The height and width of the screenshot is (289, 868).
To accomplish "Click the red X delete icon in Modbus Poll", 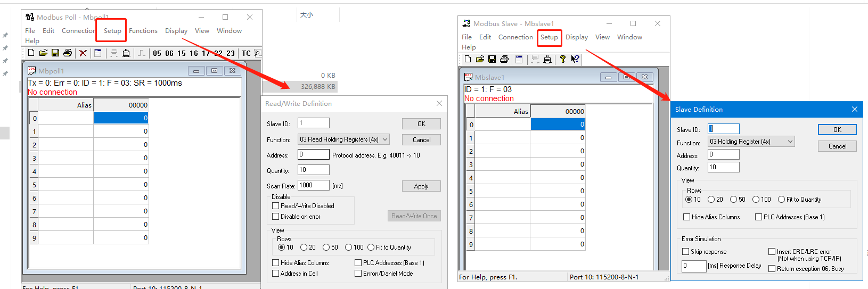I will [83, 53].
